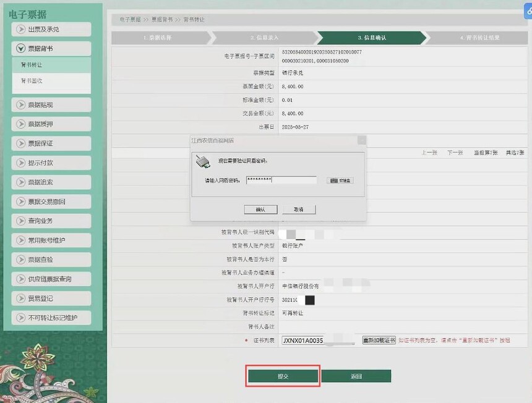Click the arrow icon beside 常用账号维护

20,240
